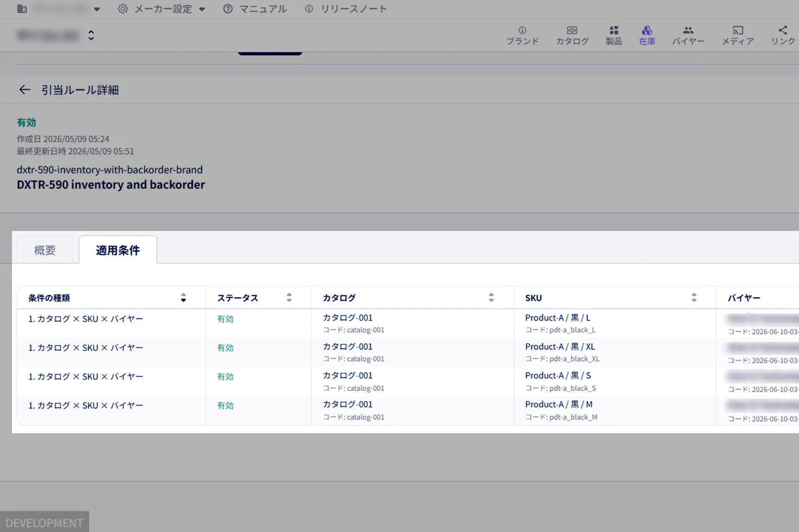Click カタログ-001 in the pdt-a_black_L row
799x532 pixels.
click(x=348, y=318)
